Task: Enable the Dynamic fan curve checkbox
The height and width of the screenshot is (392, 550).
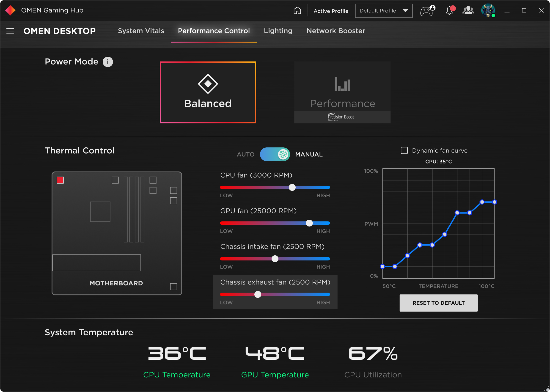Action: (x=404, y=151)
